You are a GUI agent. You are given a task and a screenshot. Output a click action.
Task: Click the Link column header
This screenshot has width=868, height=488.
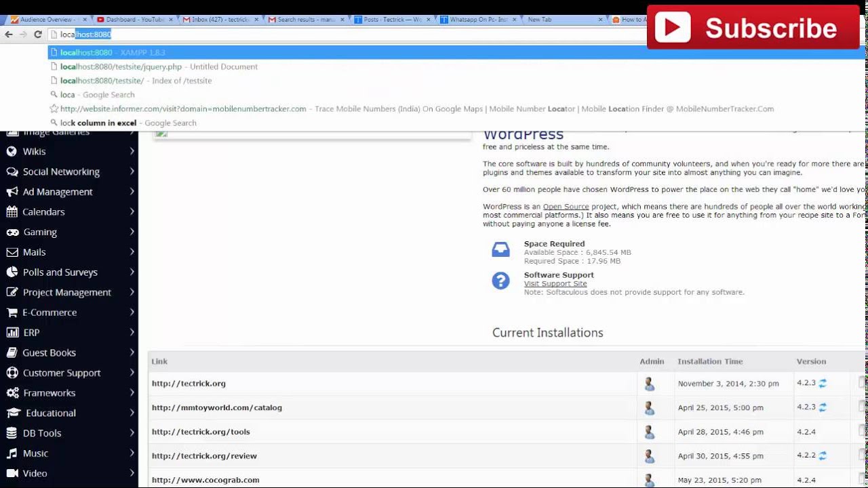point(159,362)
